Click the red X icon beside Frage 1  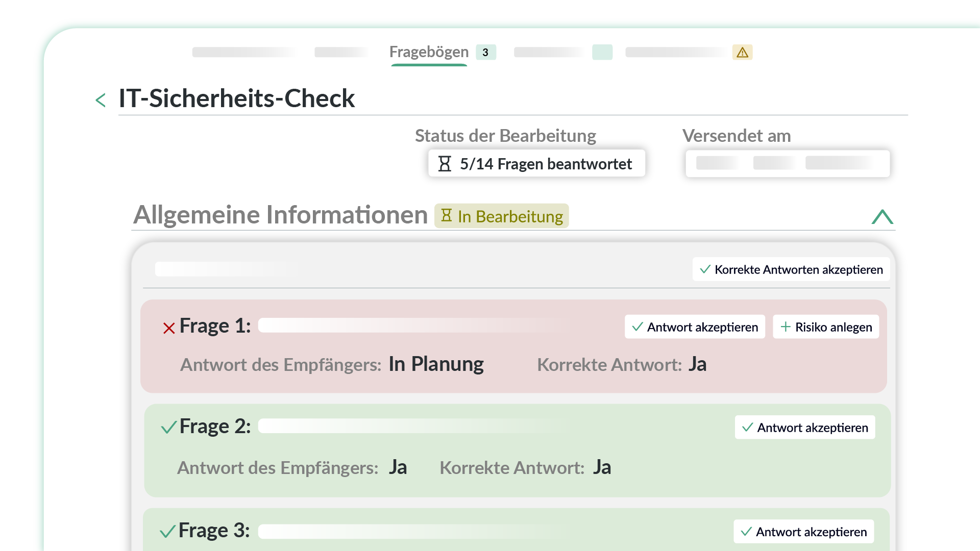point(169,328)
